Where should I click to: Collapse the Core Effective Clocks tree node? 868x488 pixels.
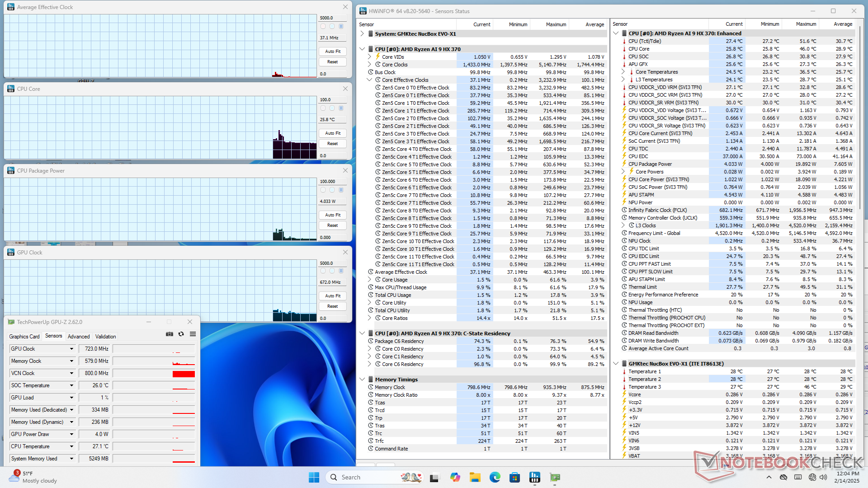coord(369,80)
